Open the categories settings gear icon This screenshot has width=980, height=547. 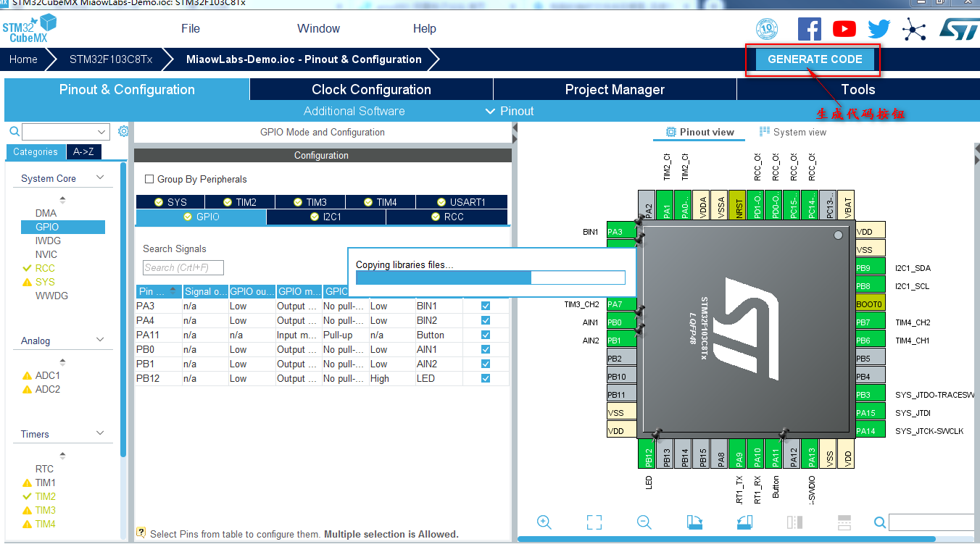(x=123, y=131)
